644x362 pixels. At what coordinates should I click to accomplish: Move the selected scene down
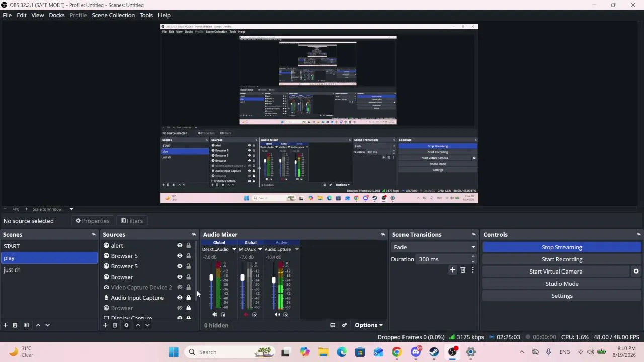point(48,325)
